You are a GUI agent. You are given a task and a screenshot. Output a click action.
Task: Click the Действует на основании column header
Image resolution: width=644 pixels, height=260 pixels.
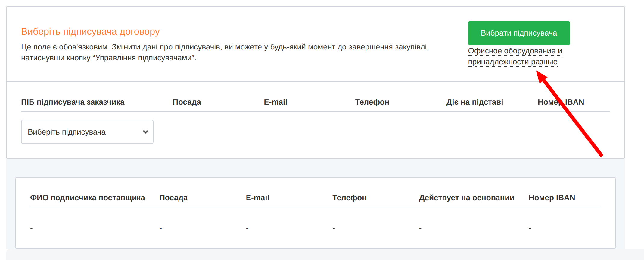(x=466, y=198)
